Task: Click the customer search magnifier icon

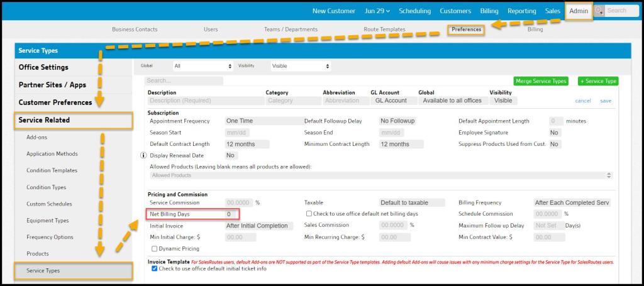Action: tap(598, 11)
